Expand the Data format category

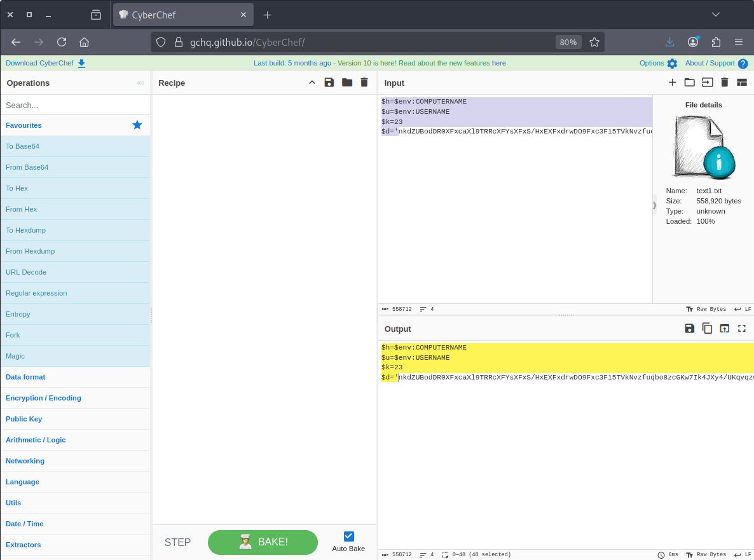point(25,377)
